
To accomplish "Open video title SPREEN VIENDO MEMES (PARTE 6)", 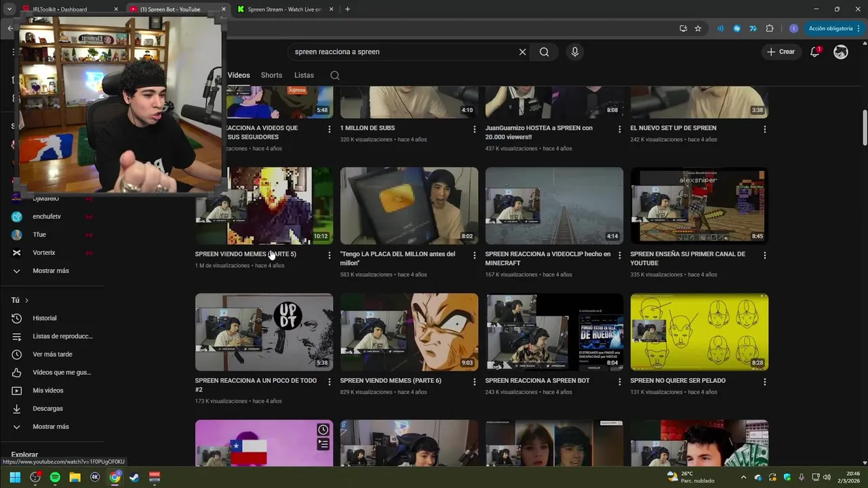I will pyautogui.click(x=391, y=381).
